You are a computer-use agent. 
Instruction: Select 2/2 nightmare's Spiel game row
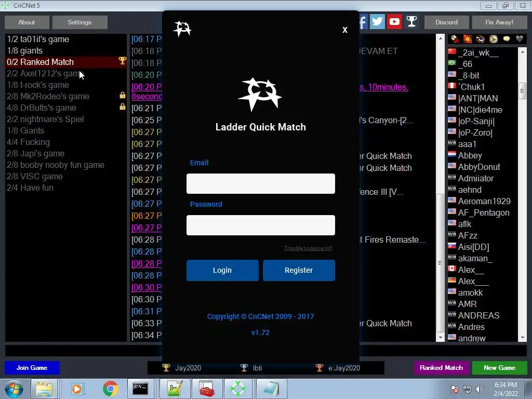tap(66, 119)
